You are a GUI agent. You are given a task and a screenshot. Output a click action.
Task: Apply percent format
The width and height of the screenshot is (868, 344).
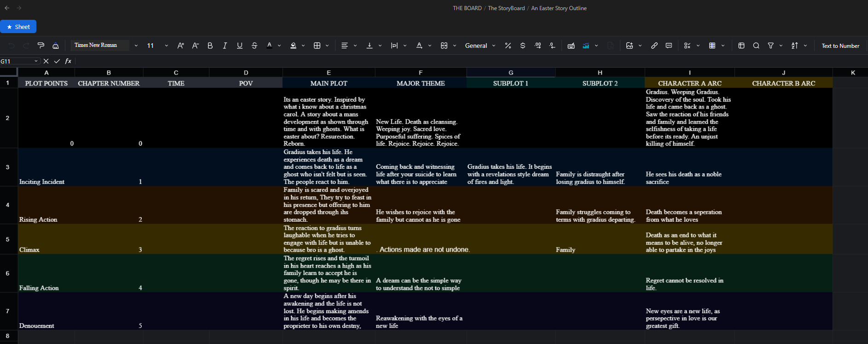pos(508,46)
